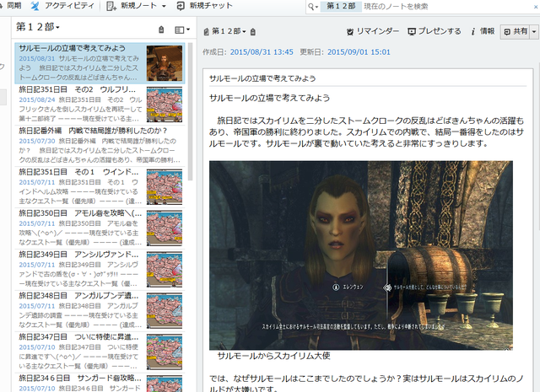
Task: Select note サルモールの立場で考えてみよう in list
Action: coord(100,63)
